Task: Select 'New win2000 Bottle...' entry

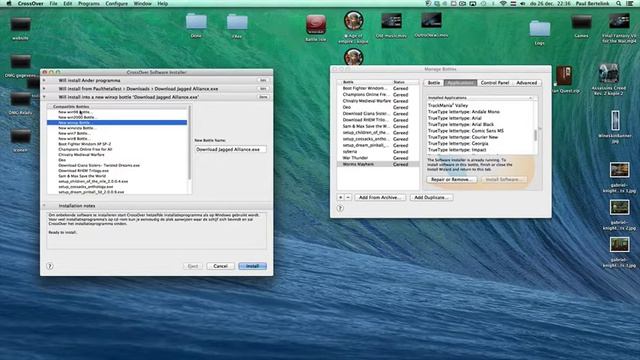Action: 117,117
